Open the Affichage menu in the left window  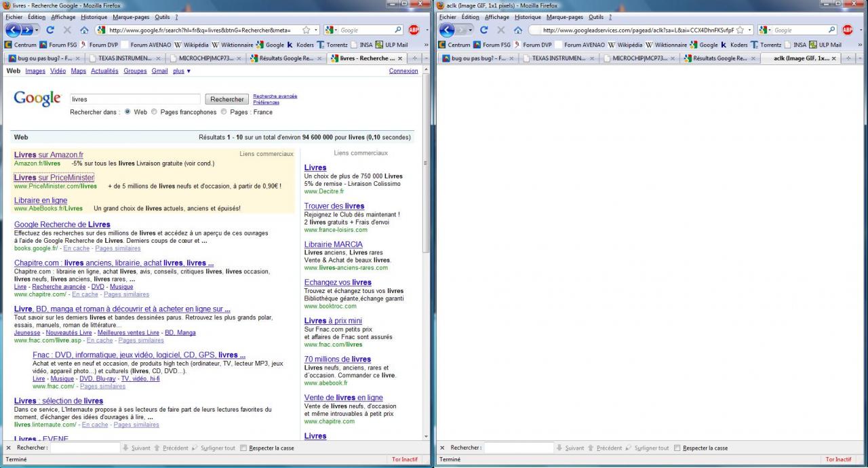coord(63,17)
